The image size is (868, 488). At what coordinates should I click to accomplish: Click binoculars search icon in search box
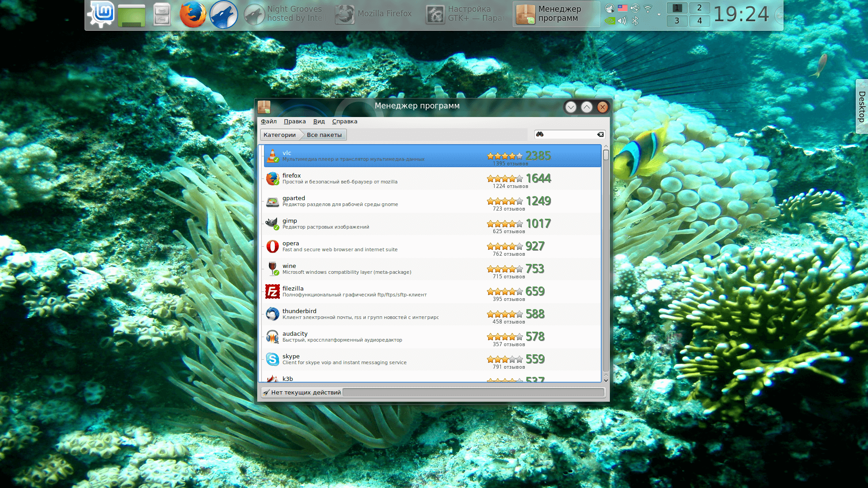point(540,134)
